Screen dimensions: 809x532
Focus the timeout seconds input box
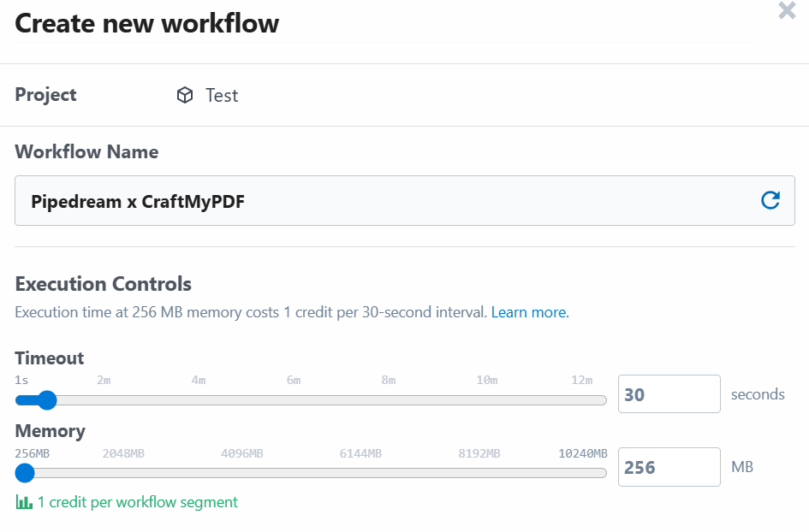(669, 394)
